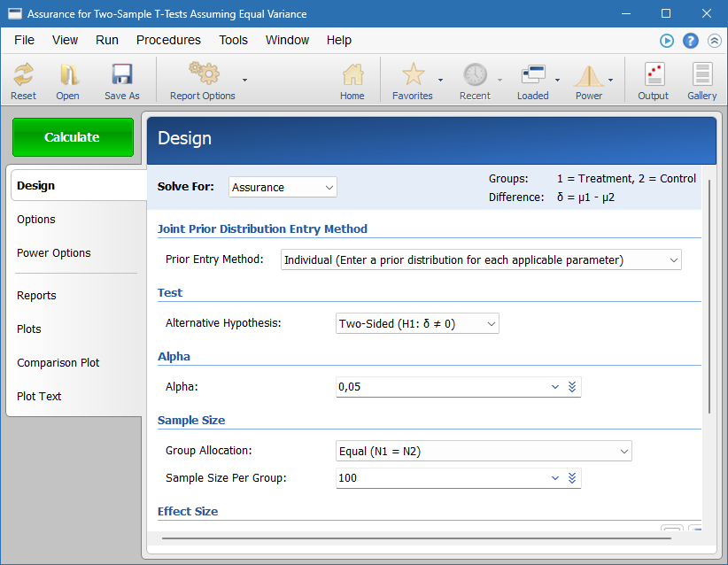
Task: Open a procedure file with Open icon
Action: click(69, 74)
